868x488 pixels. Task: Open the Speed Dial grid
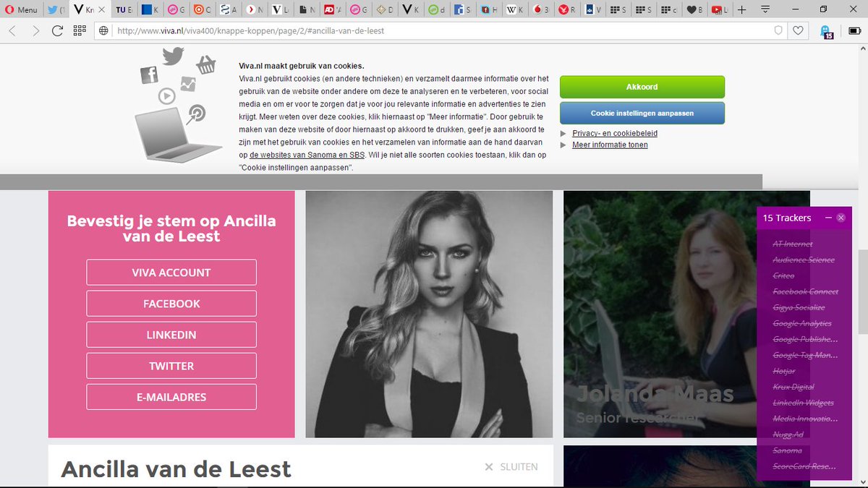tap(80, 30)
